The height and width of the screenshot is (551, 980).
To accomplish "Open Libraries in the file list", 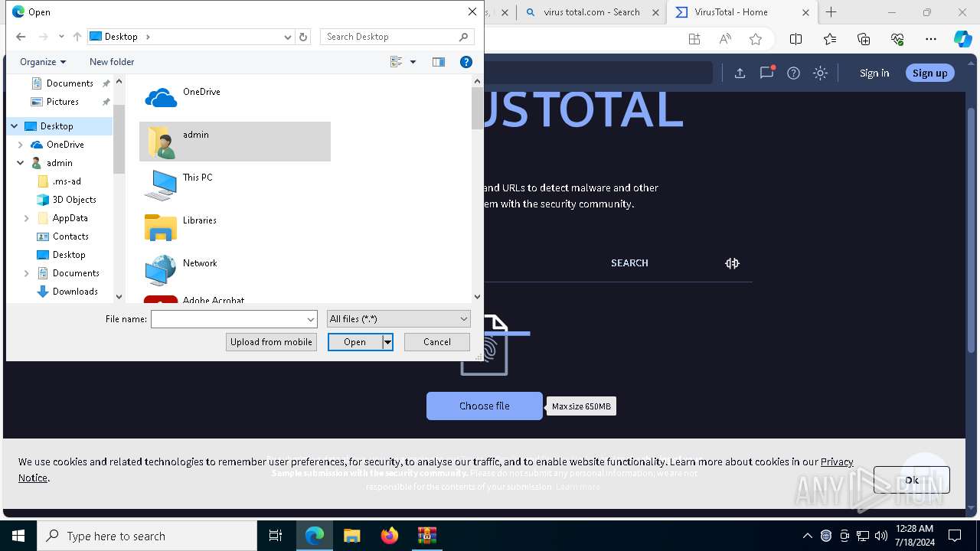I will [x=234, y=227].
